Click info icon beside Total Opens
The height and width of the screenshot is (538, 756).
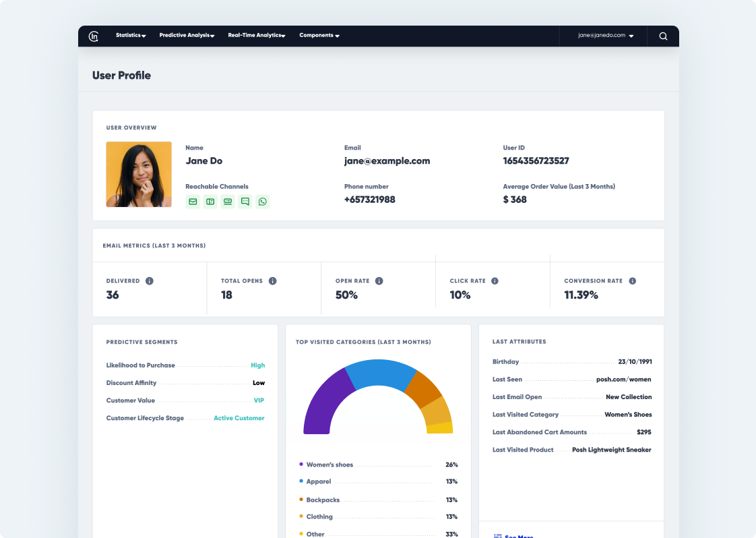click(x=273, y=281)
